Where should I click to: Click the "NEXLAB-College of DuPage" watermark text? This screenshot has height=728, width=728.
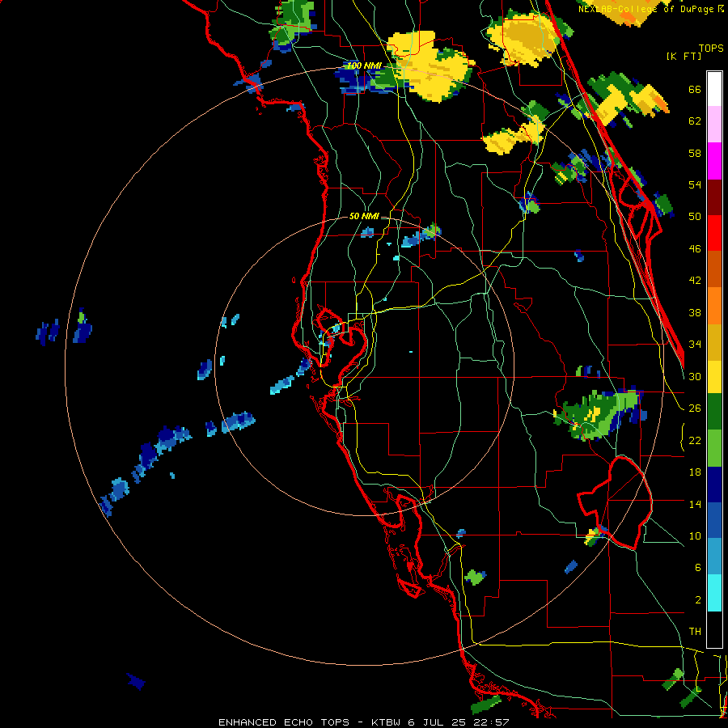645,9
